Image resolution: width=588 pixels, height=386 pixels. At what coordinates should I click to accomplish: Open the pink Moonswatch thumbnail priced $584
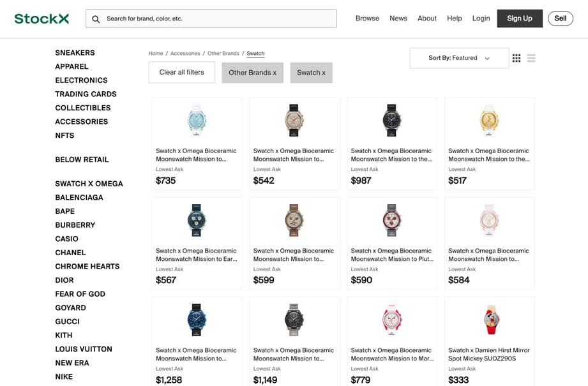(x=489, y=220)
